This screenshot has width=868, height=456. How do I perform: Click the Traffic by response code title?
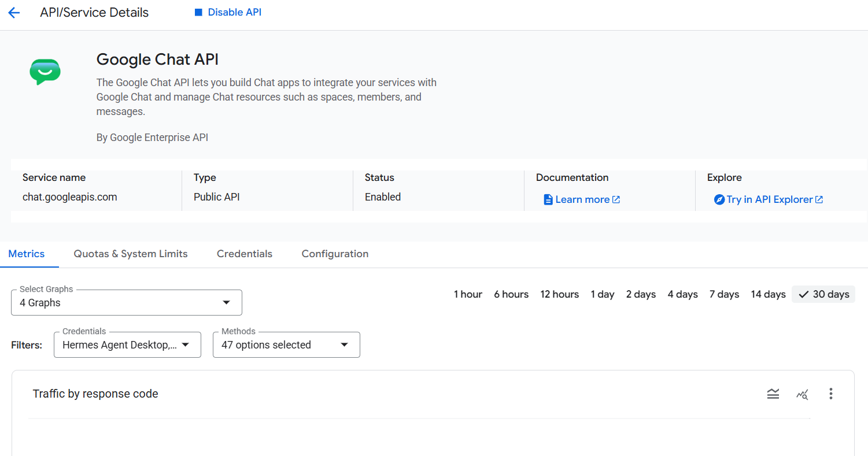click(x=95, y=394)
